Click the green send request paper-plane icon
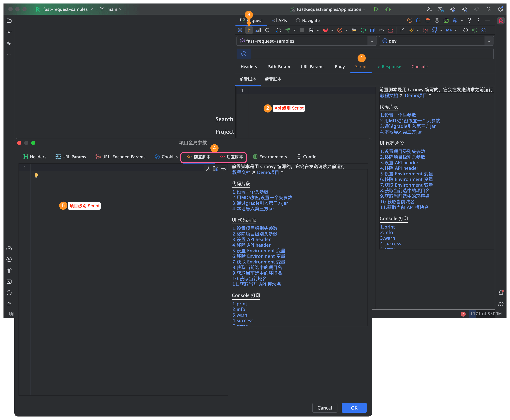Image resolution: width=510 pixels, height=420 pixels. [288, 30]
